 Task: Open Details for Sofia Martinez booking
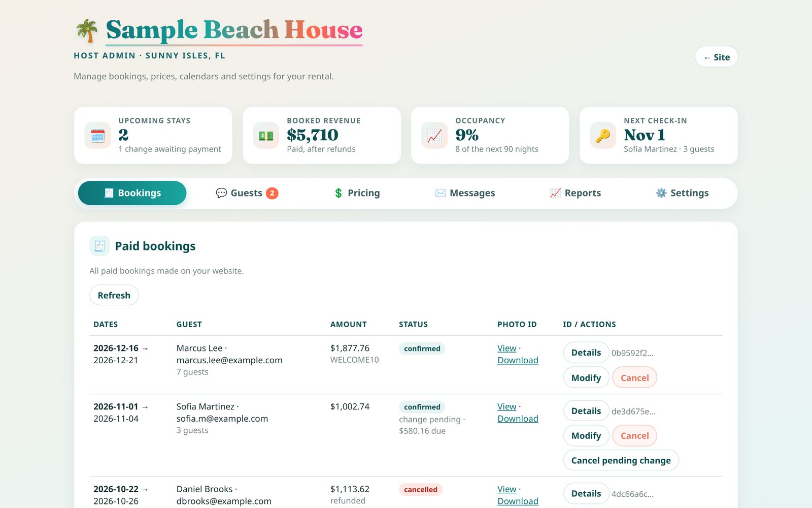pyautogui.click(x=586, y=411)
